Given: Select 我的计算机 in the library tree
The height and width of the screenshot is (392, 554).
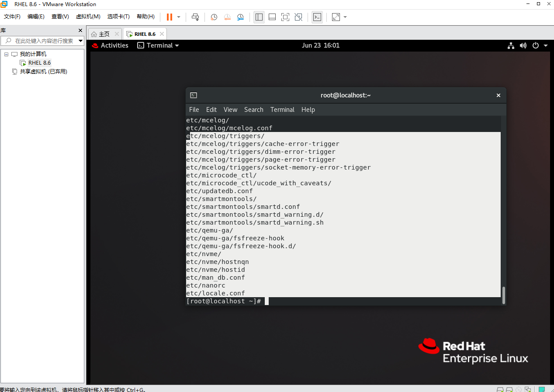Looking at the screenshot, I should click(x=33, y=54).
